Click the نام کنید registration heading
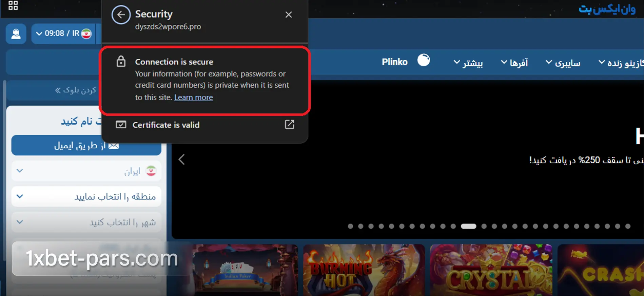Viewport: 644px width, 296px height. 81,121
